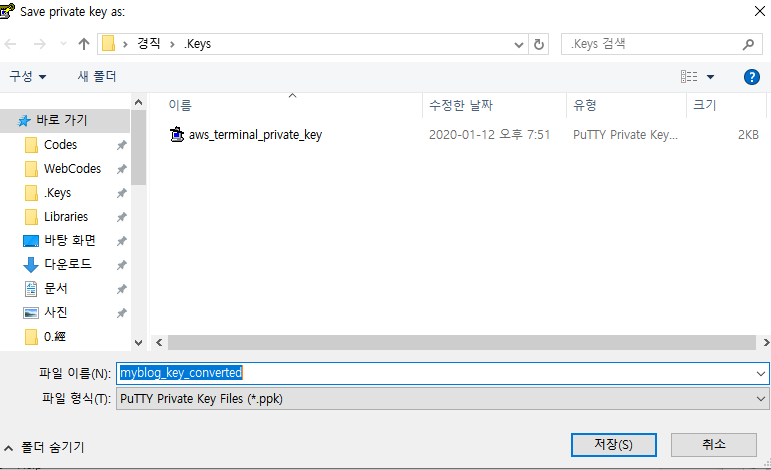Viewport: 771px width, 470px height.
Task: Click the 2KB size cell
Action: click(748, 135)
